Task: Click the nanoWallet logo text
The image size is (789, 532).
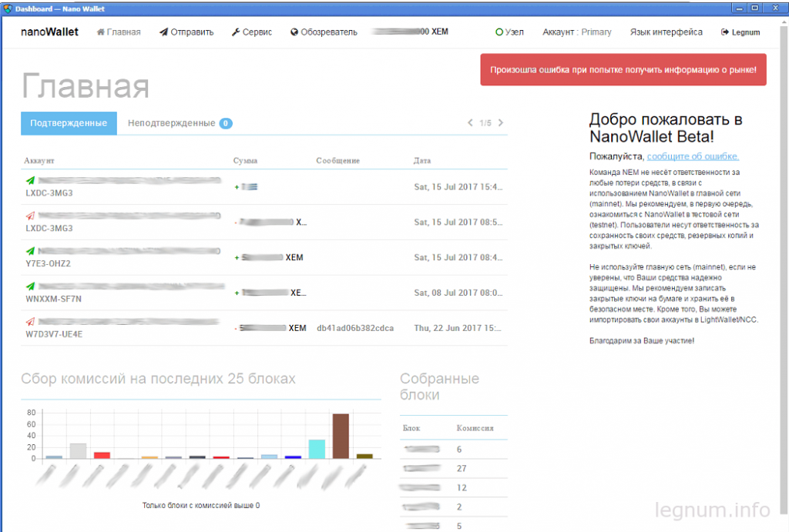Action: [49, 32]
